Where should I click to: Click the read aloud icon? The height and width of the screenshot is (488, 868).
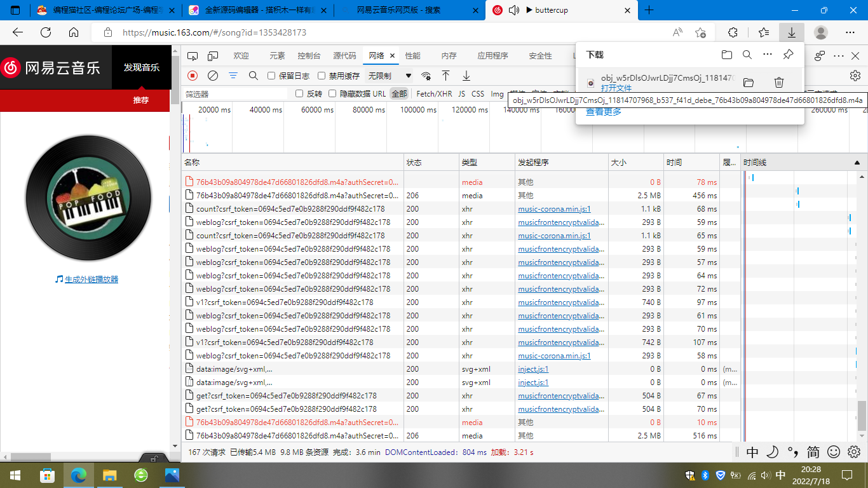pos(677,32)
